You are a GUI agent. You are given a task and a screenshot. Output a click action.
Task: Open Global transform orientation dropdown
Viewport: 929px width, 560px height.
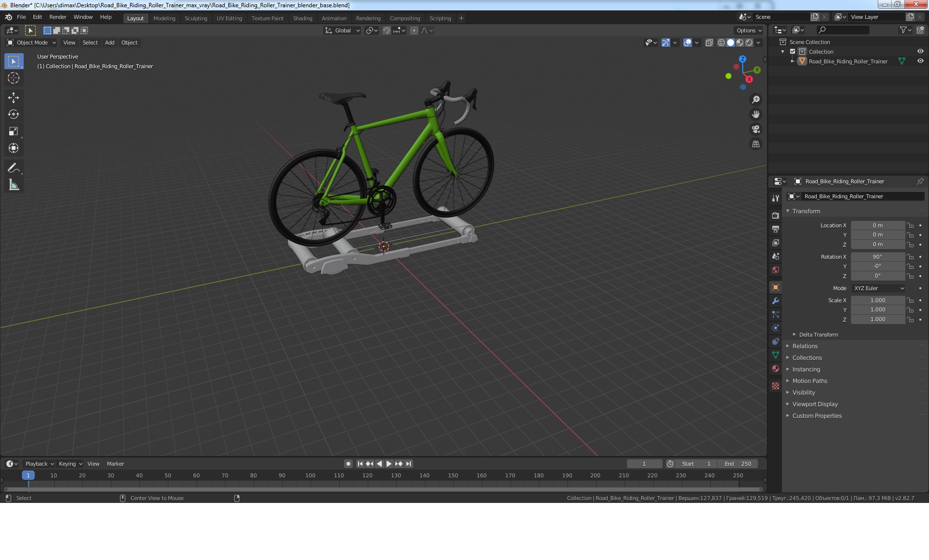pos(342,30)
